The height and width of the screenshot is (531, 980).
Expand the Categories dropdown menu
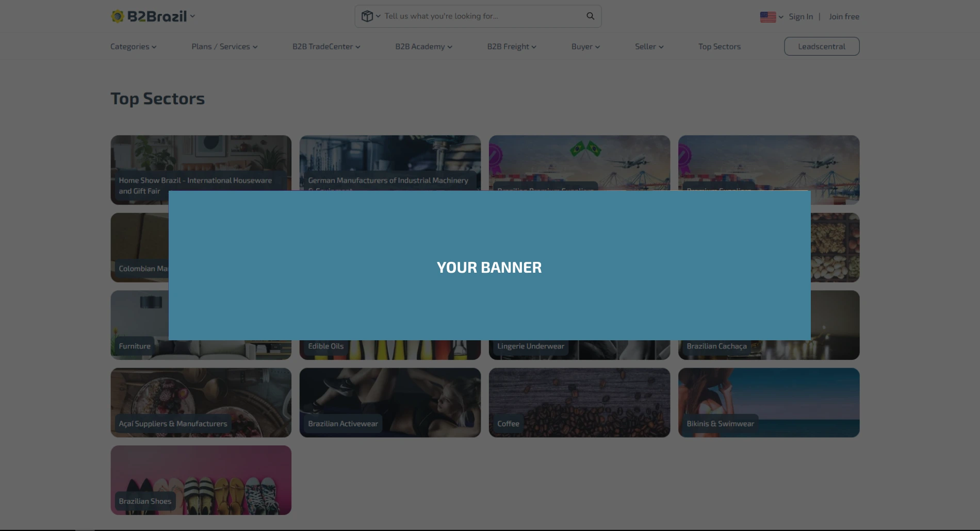133,47
